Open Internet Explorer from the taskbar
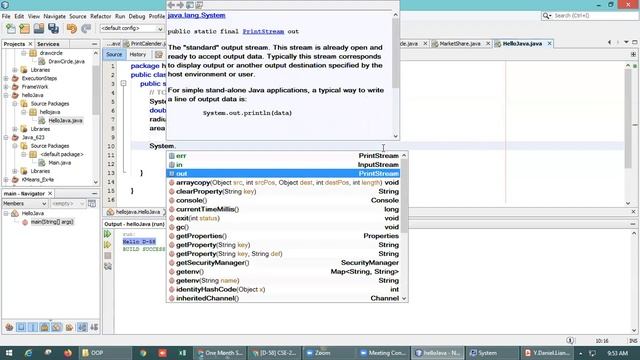The height and width of the screenshot is (360, 640). (28, 353)
